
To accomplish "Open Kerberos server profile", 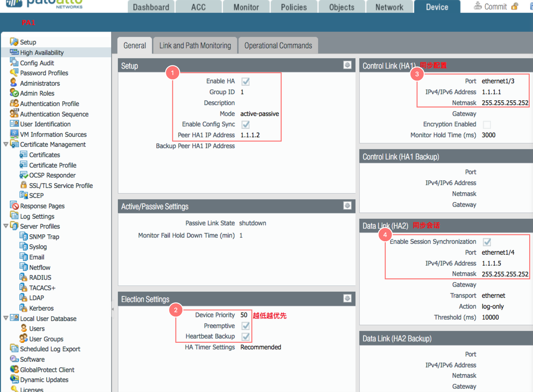I will tap(41, 308).
